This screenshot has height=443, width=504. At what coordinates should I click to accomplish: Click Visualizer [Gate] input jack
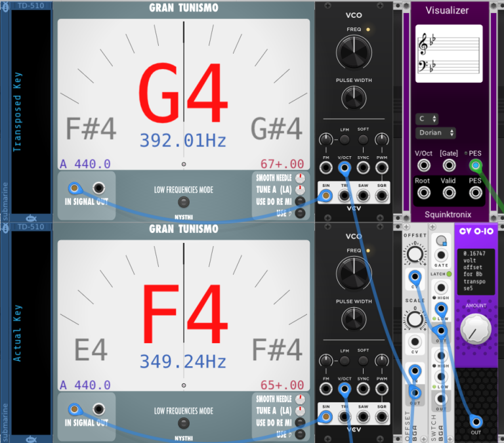coord(449,165)
